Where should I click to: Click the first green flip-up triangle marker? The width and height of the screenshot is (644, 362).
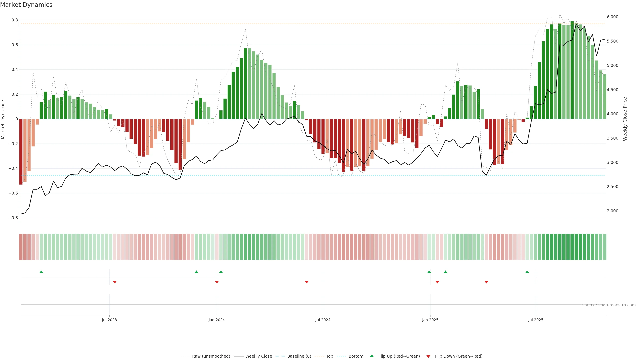[x=41, y=272]
